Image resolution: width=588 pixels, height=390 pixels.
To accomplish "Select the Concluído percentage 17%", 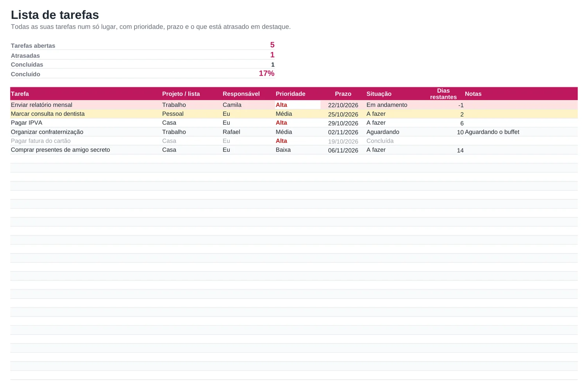I will pos(266,73).
